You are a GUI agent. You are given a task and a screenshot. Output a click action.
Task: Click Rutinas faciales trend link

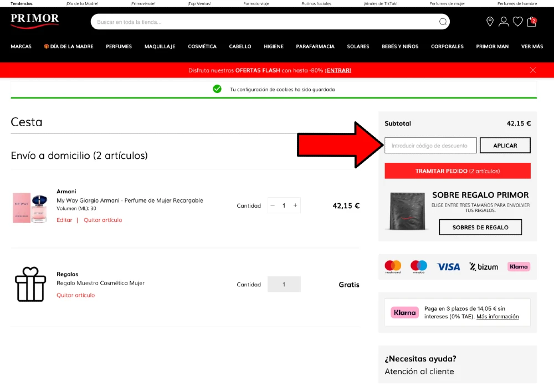click(x=316, y=3)
